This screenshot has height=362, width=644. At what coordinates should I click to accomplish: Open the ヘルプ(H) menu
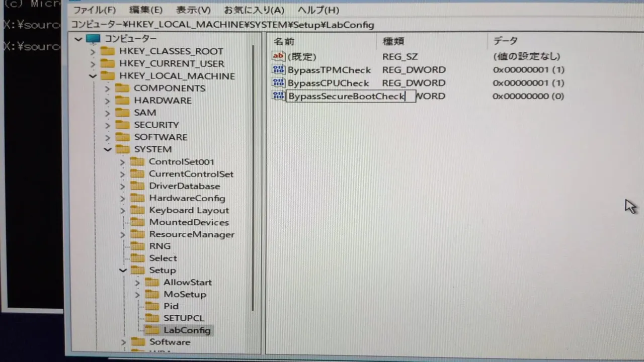tap(318, 10)
